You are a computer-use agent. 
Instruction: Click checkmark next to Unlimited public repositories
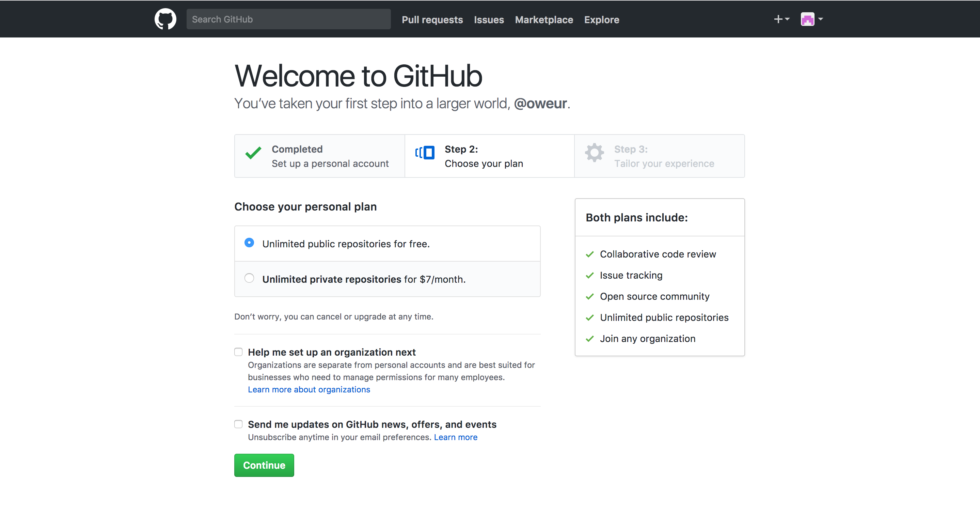(590, 318)
